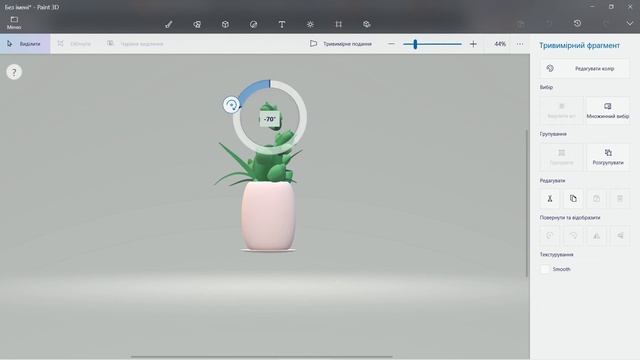Select the Brushes tool
This screenshot has height=360, width=640.
click(x=169, y=24)
